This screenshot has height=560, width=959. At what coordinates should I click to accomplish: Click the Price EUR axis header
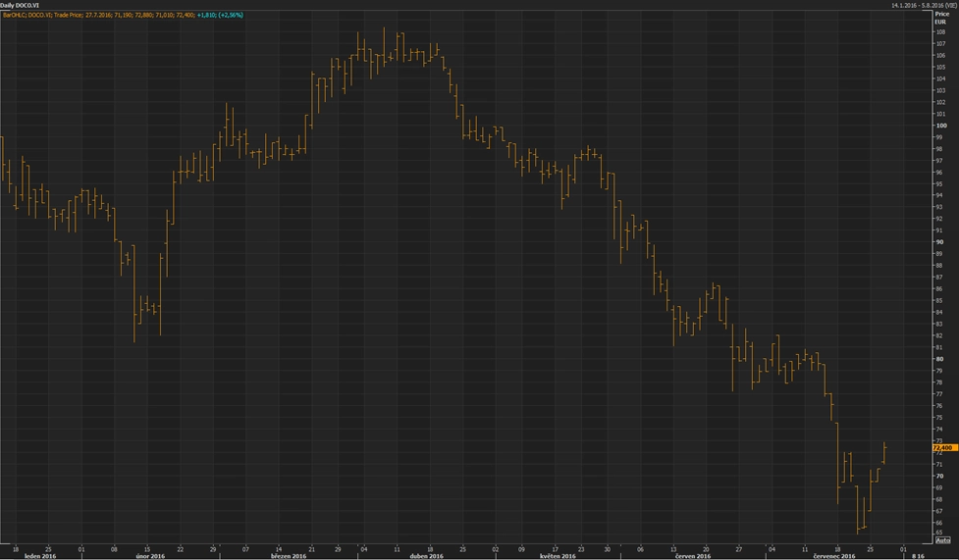coord(941,18)
